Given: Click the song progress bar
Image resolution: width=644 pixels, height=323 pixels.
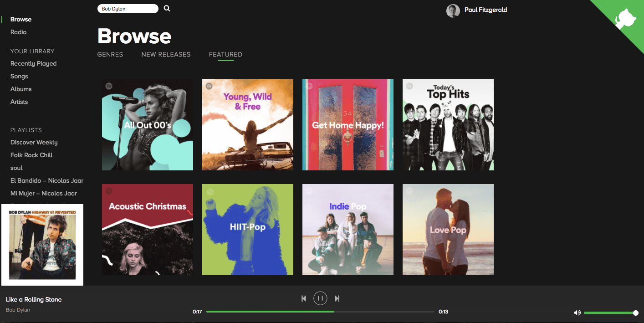Looking at the screenshot, I should (x=320, y=312).
